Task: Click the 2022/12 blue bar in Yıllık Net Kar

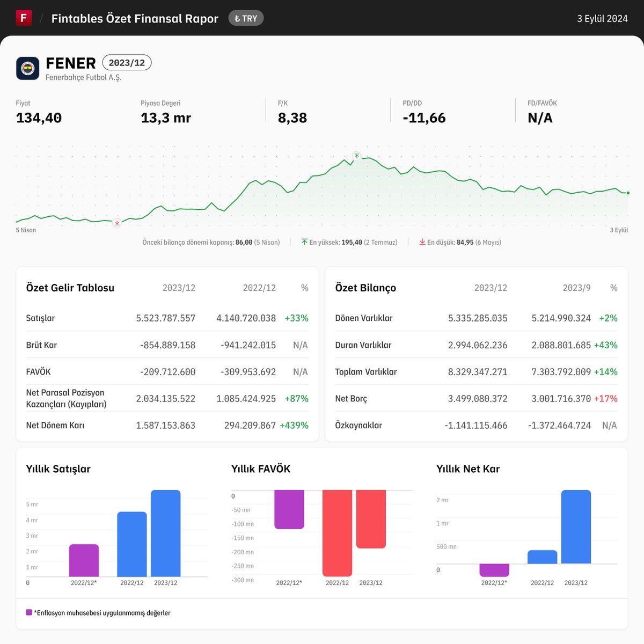Action: click(543, 557)
